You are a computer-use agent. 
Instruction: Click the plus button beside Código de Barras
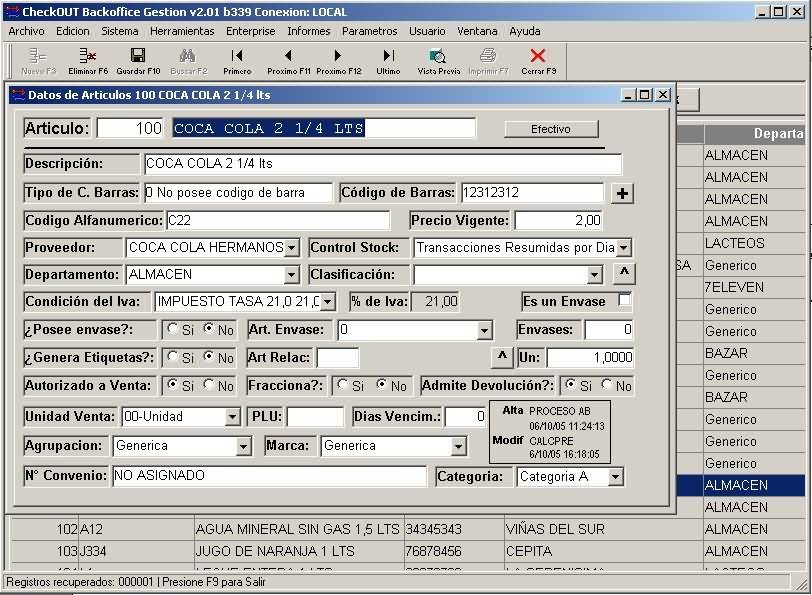point(622,193)
